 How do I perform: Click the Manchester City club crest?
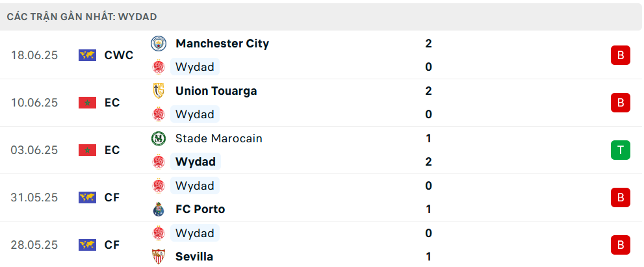pos(159,43)
